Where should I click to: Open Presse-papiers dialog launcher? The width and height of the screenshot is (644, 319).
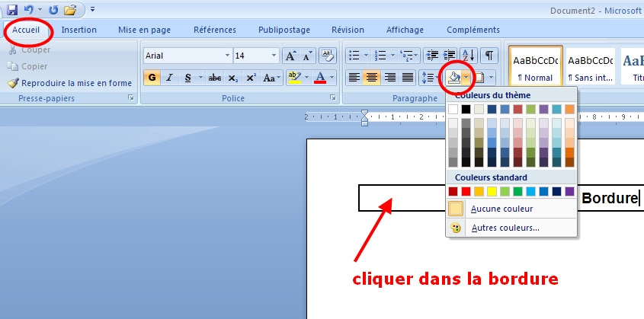[130, 97]
